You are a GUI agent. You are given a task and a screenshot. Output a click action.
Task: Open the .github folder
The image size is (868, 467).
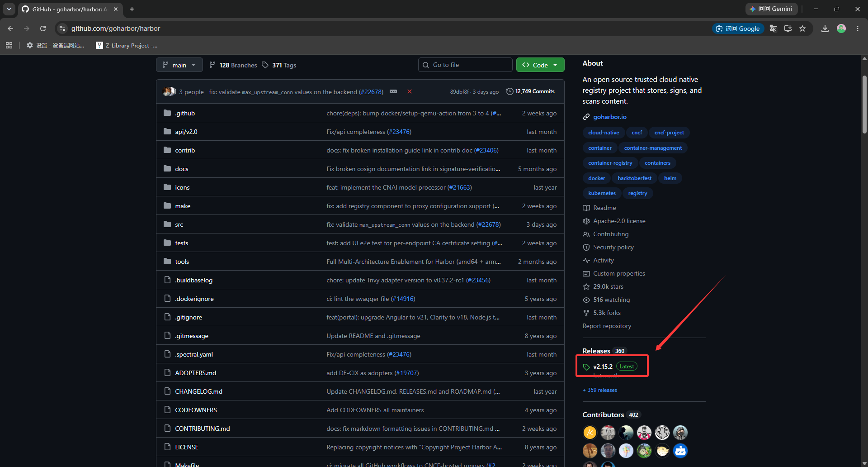[185, 113]
